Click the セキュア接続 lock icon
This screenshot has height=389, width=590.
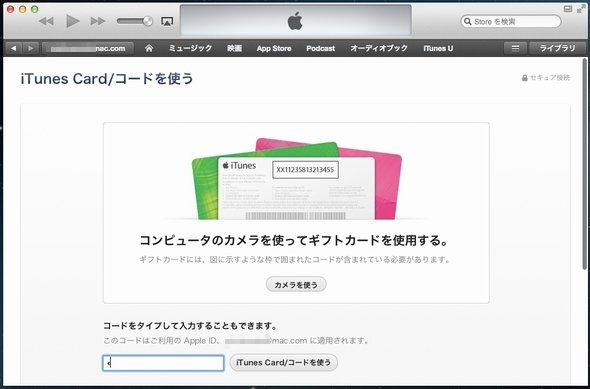point(525,78)
